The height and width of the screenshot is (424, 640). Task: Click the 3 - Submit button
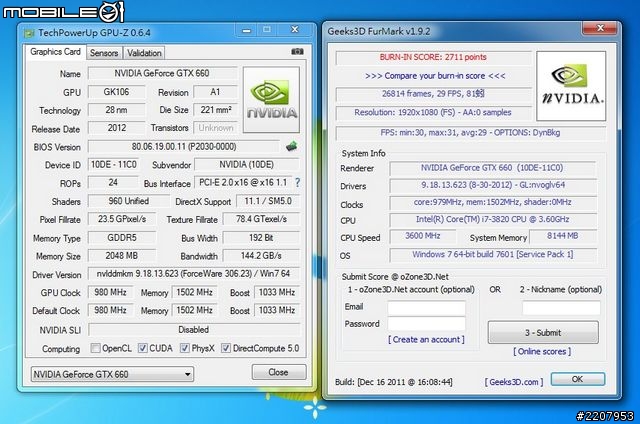[543, 333]
